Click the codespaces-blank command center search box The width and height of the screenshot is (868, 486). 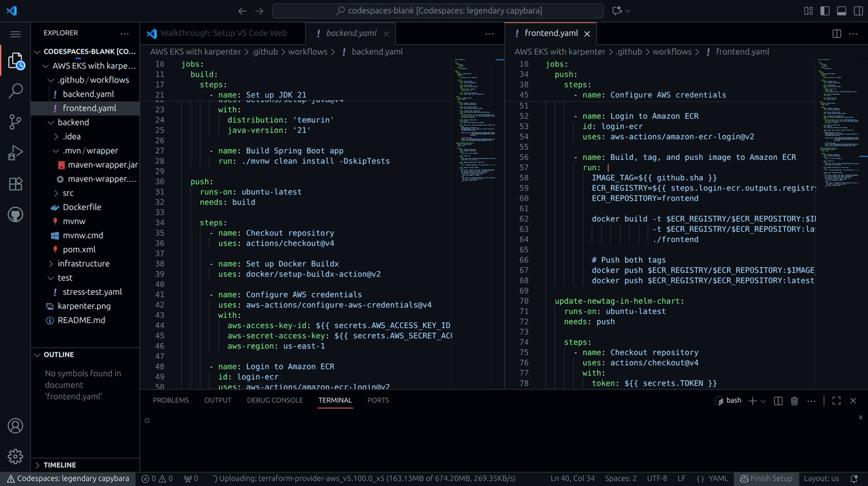click(438, 11)
